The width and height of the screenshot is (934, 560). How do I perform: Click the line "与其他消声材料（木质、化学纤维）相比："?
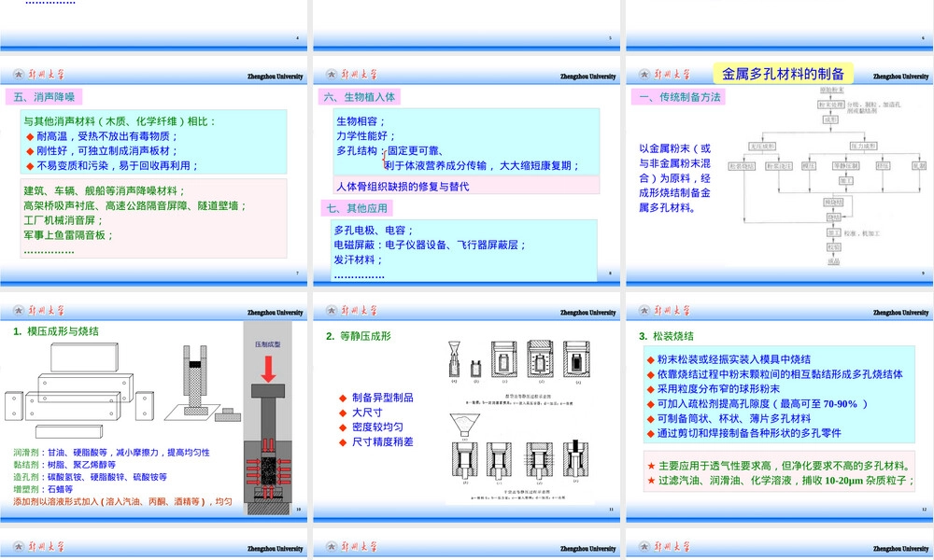point(120,121)
